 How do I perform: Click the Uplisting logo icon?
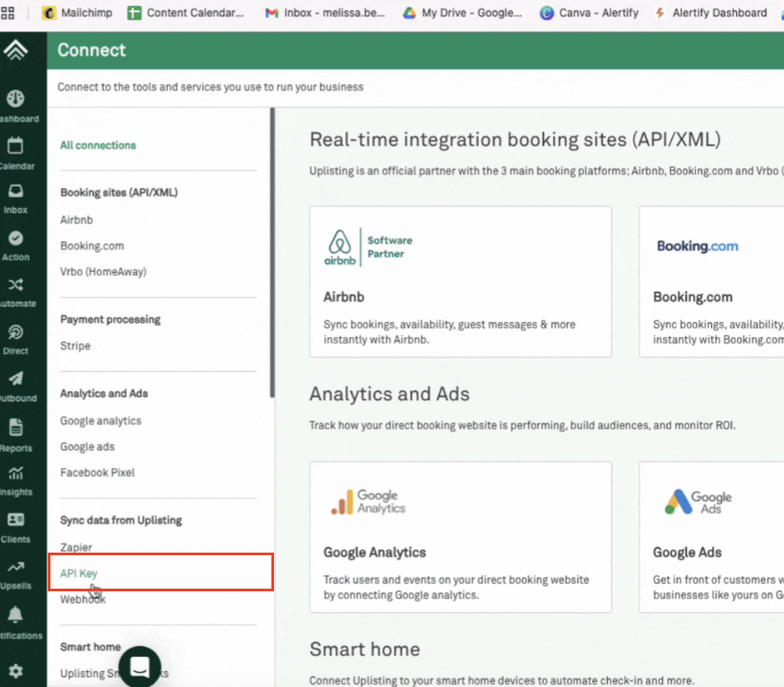coord(16,50)
